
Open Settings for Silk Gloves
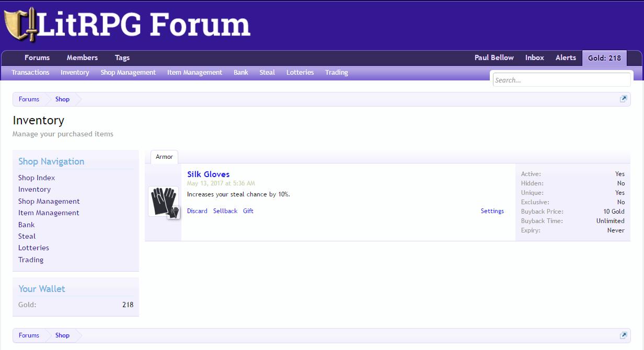[x=492, y=211]
